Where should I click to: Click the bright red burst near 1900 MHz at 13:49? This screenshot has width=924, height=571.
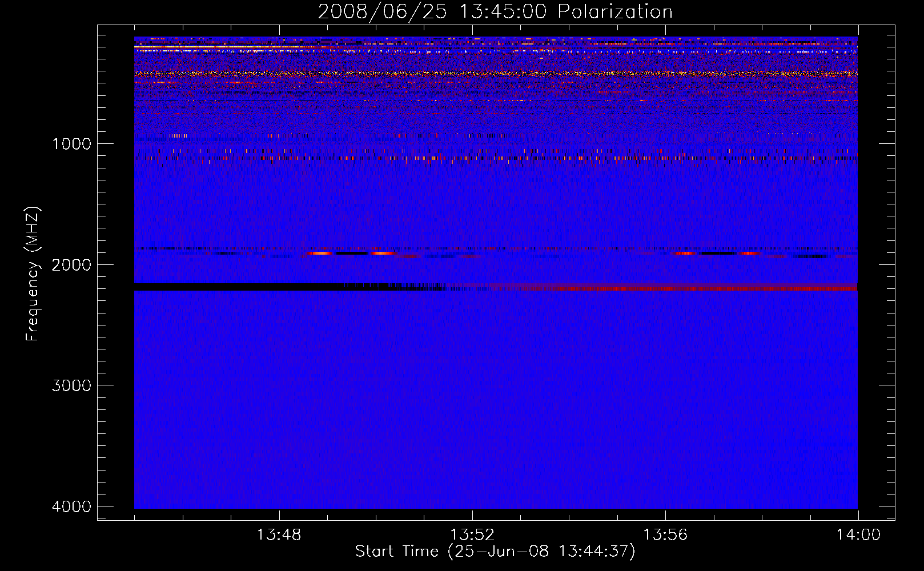(319, 253)
